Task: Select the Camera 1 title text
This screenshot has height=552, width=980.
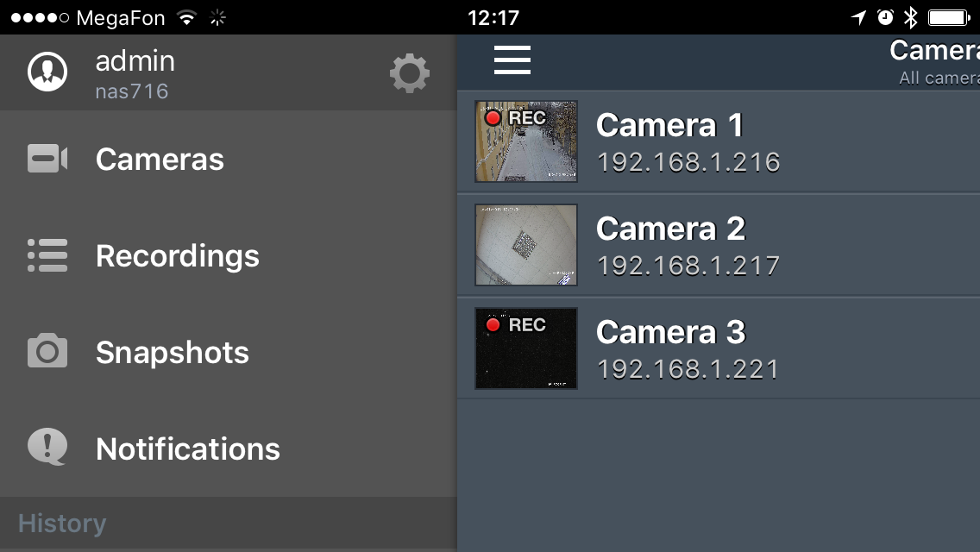Action: pyautogui.click(x=669, y=126)
